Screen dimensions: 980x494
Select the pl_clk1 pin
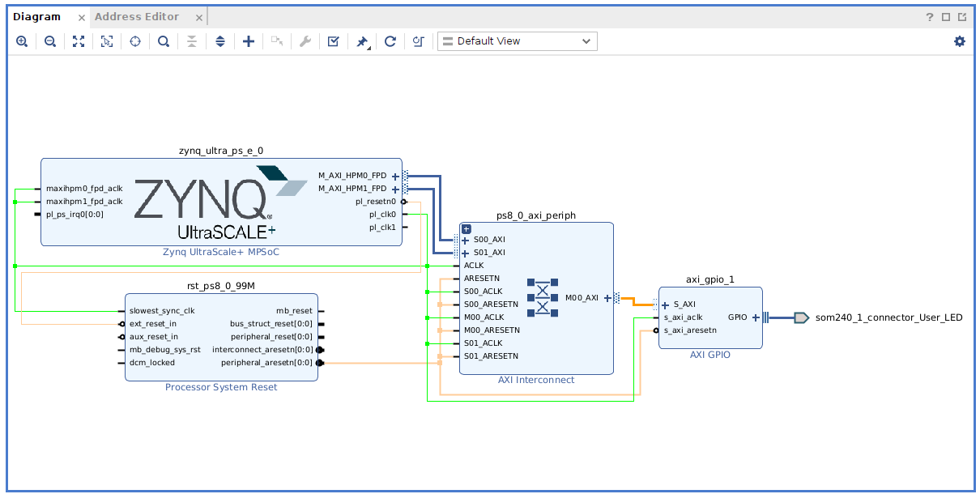(382, 228)
